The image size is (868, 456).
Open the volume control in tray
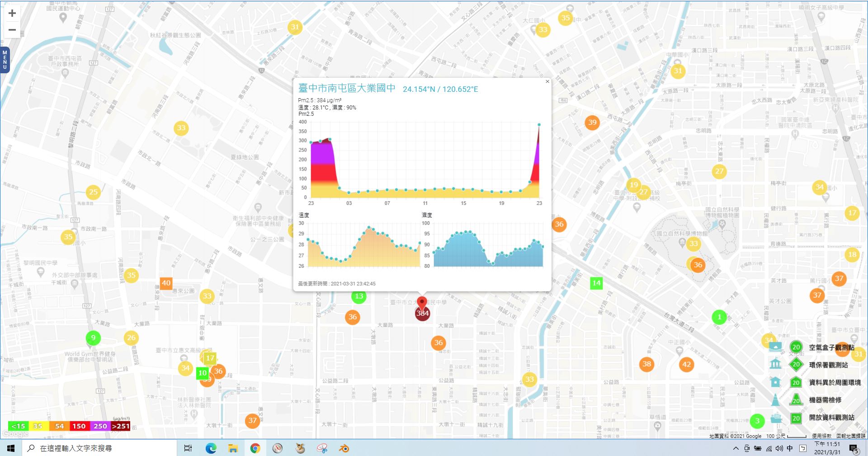(x=779, y=448)
